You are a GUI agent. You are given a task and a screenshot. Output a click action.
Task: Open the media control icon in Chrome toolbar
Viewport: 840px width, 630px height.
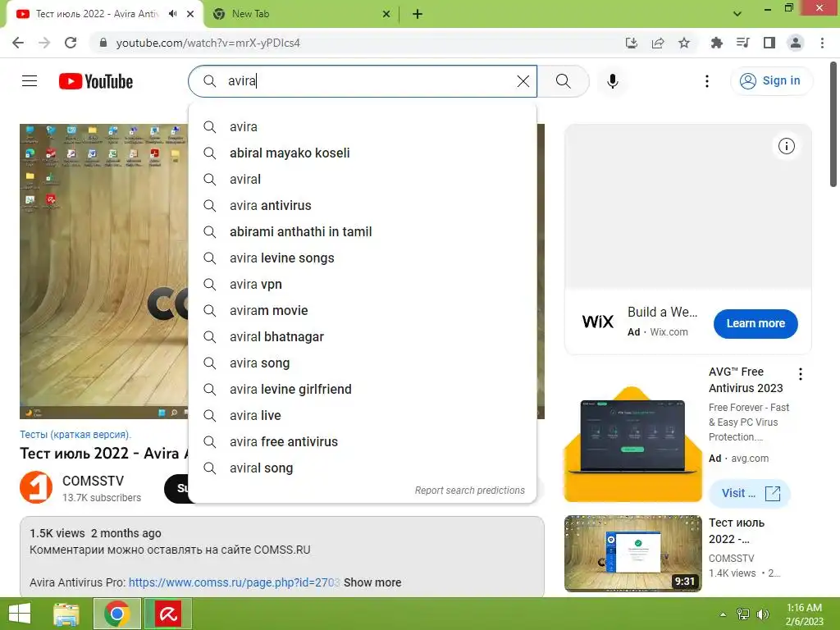pos(742,43)
